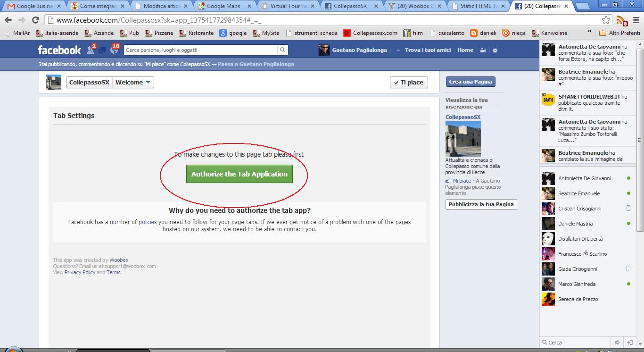Open the Pizzerie bookmark
This screenshot has height=352, width=644.
tap(159, 33)
